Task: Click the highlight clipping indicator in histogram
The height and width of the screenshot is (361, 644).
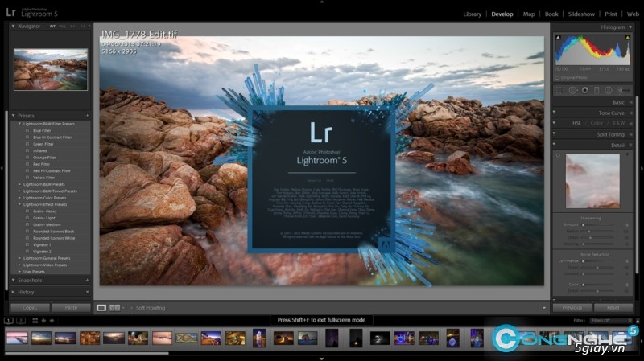Action: [628, 37]
